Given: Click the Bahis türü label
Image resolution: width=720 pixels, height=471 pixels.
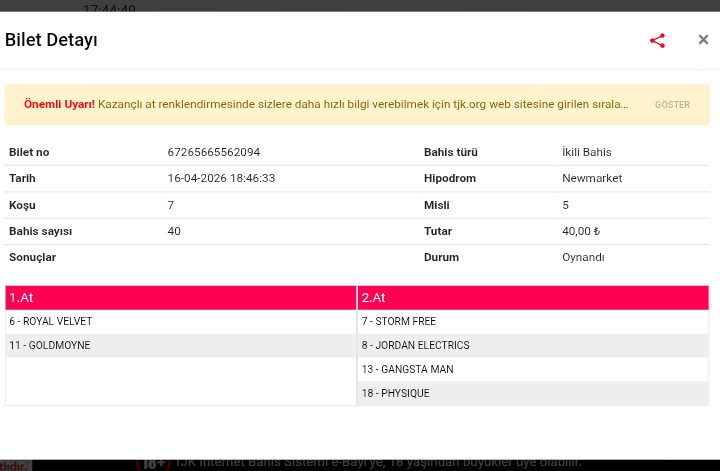Looking at the screenshot, I should 450,152.
